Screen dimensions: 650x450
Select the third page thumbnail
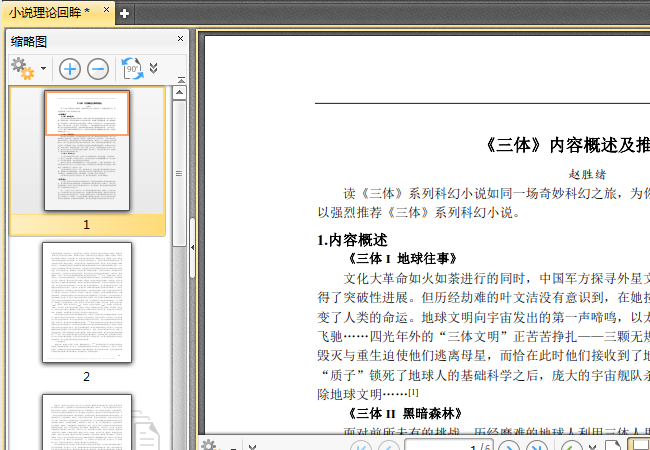point(87,422)
